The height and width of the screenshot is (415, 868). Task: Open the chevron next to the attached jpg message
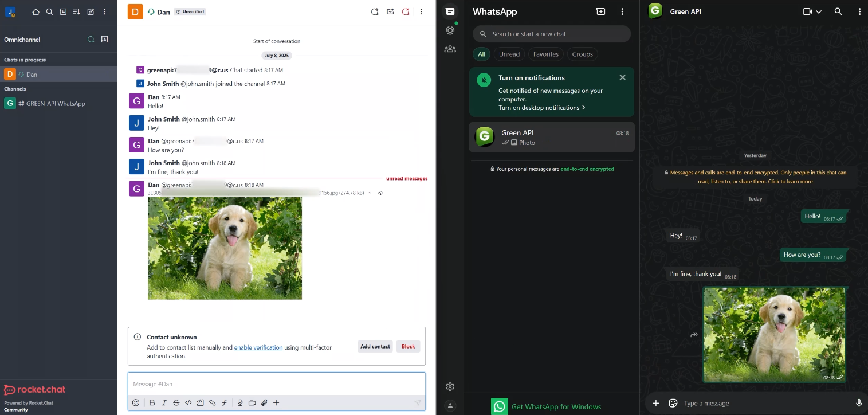[x=370, y=193]
